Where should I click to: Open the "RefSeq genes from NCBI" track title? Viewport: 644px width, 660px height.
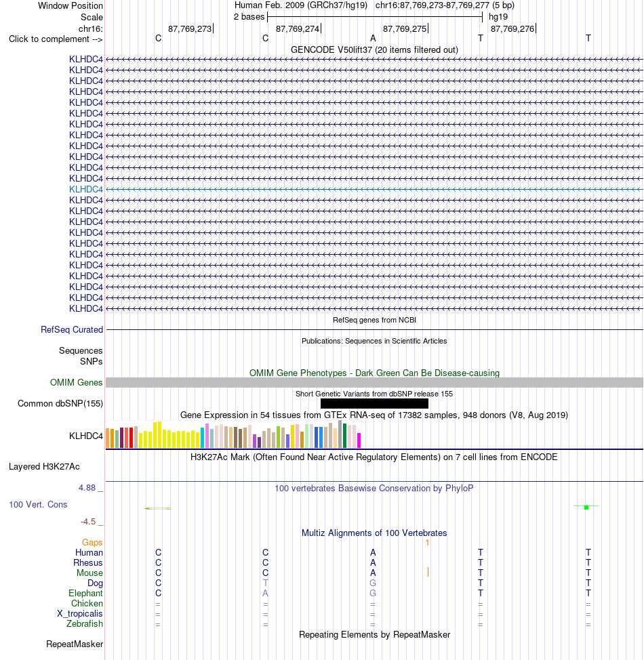coord(374,320)
